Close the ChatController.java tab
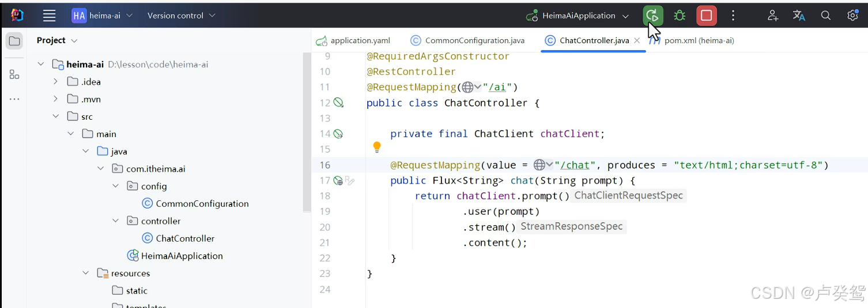 tap(637, 41)
